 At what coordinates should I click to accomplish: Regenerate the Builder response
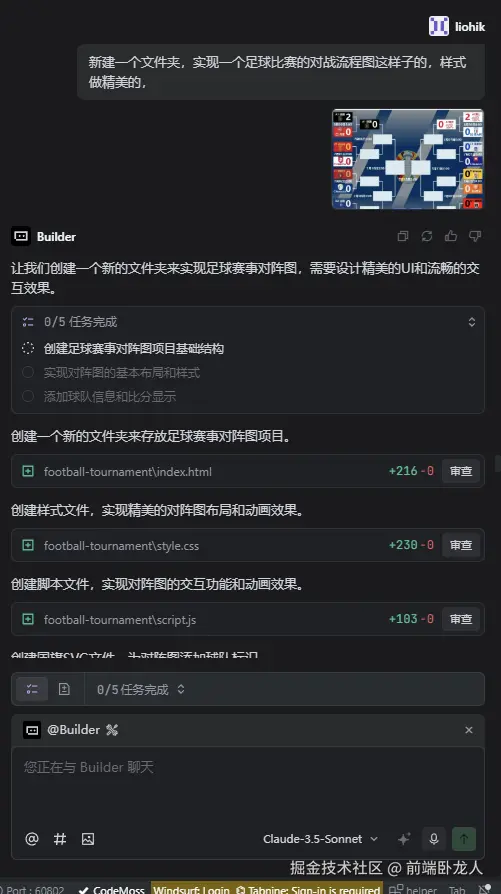pyautogui.click(x=427, y=236)
